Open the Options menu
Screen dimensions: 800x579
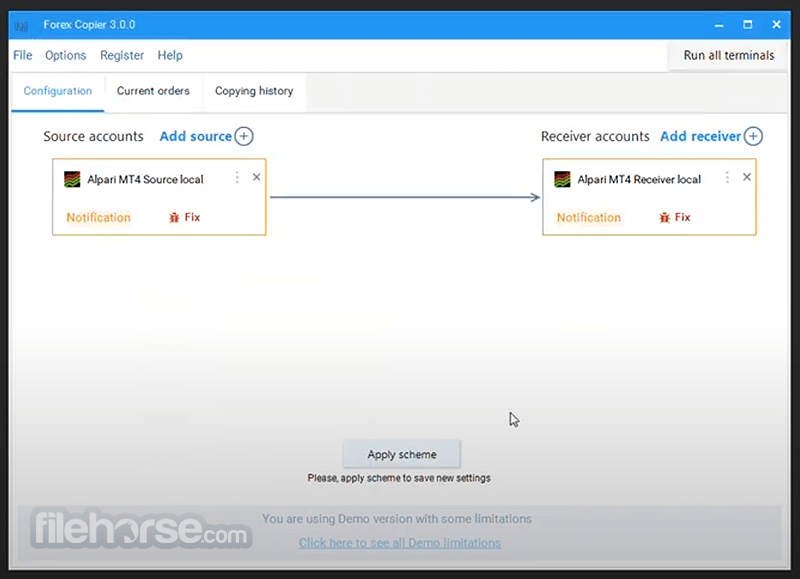(x=66, y=55)
